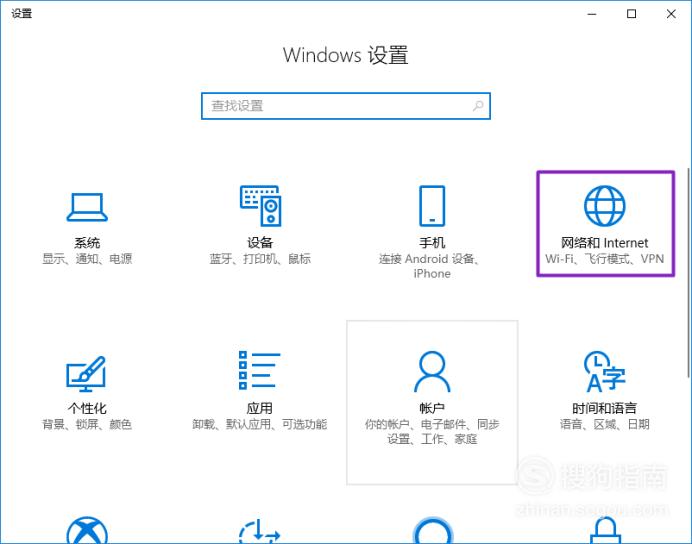Open the 个性化 paintbrush icon
Image resolution: width=692 pixels, height=544 pixels.
[x=86, y=374]
